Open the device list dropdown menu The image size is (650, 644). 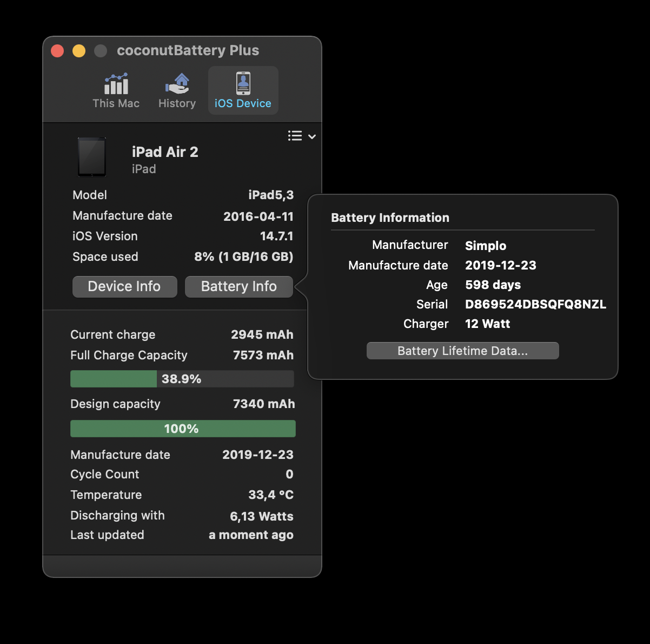(301, 136)
